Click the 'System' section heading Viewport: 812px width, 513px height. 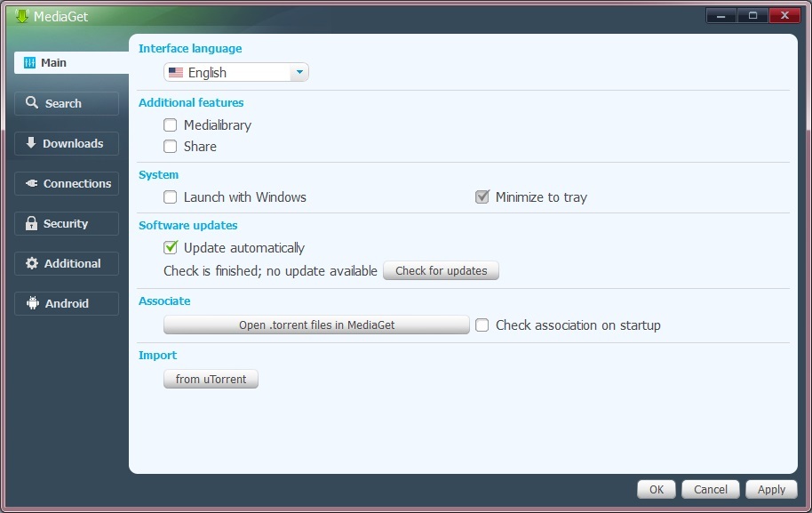158,174
